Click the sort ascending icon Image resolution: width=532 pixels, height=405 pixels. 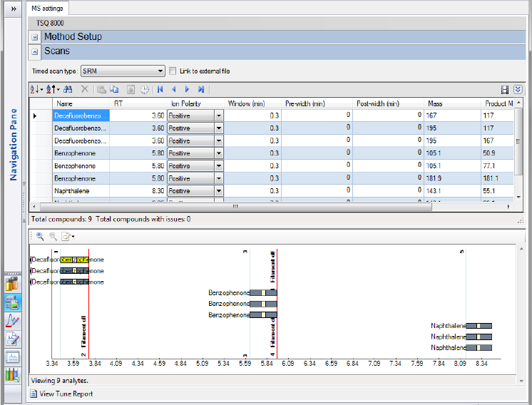pos(36,89)
